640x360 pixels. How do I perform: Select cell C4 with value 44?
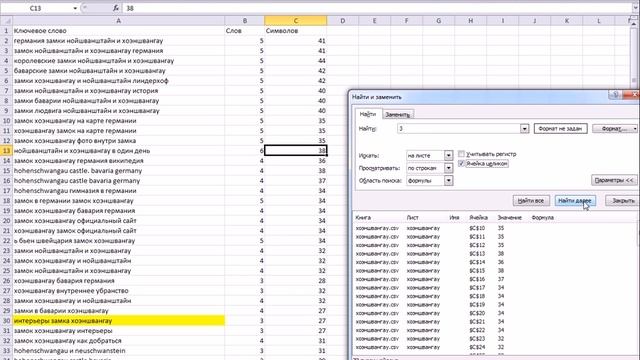point(296,61)
